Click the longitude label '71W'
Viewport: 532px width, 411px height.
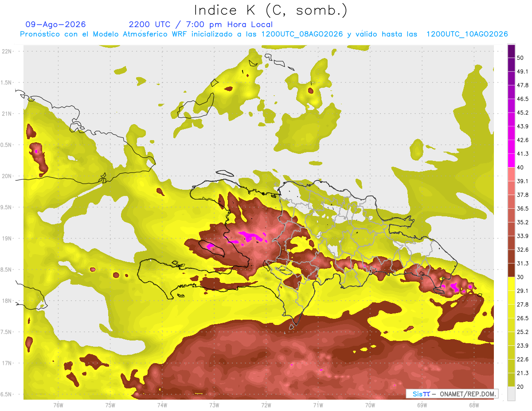point(318,405)
